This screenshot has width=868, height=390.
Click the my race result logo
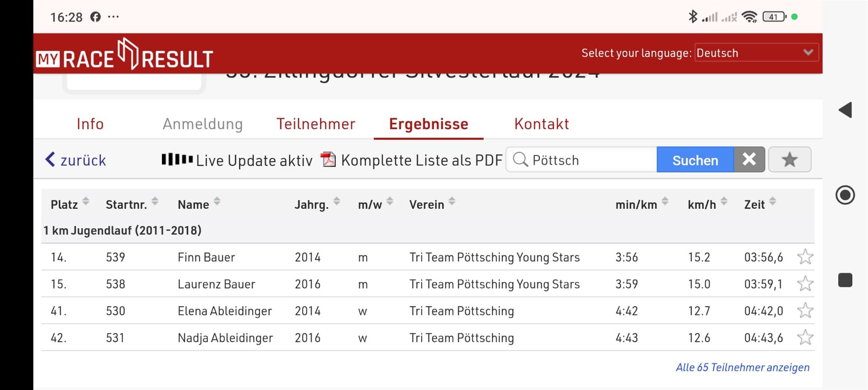(x=124, y=54)
